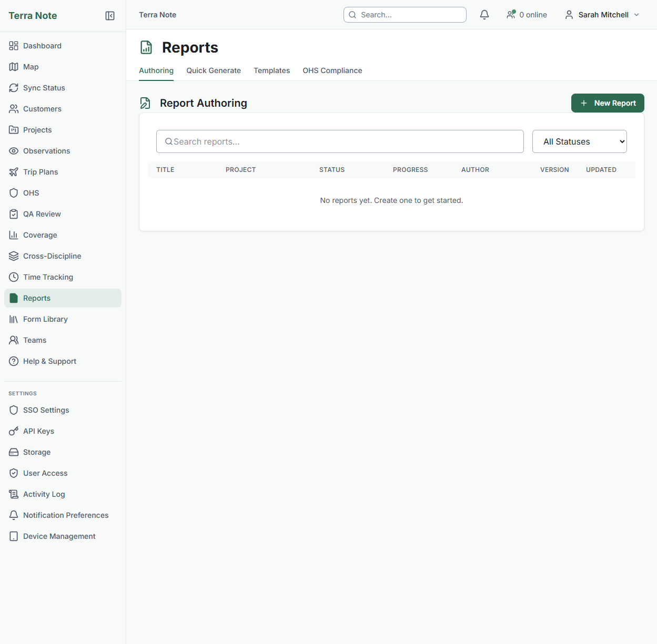Click the Observations eye icon

pos(14,151)
